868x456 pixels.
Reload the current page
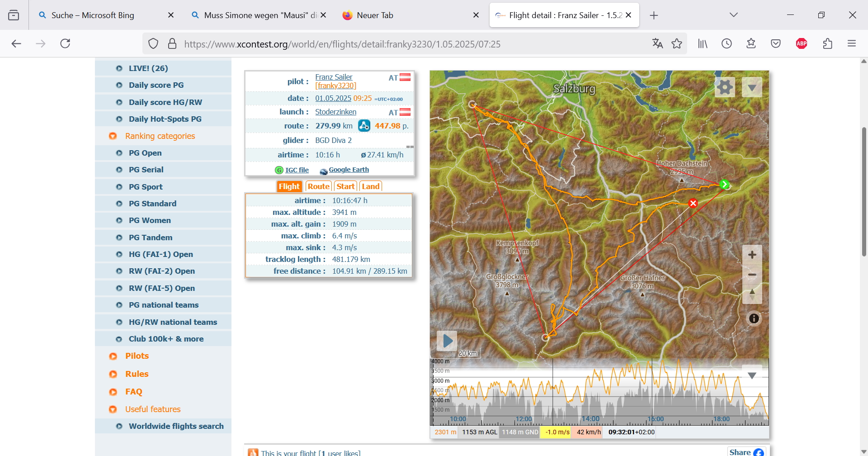[x=65, y=43]
